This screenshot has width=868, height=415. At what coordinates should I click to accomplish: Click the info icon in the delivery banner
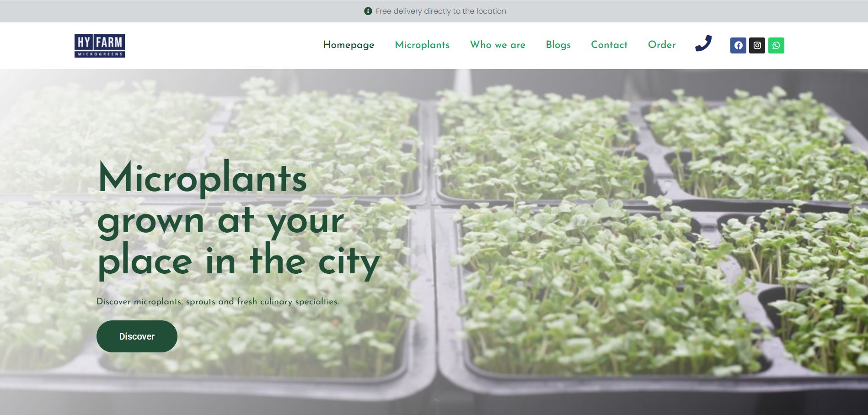[368, 11]
